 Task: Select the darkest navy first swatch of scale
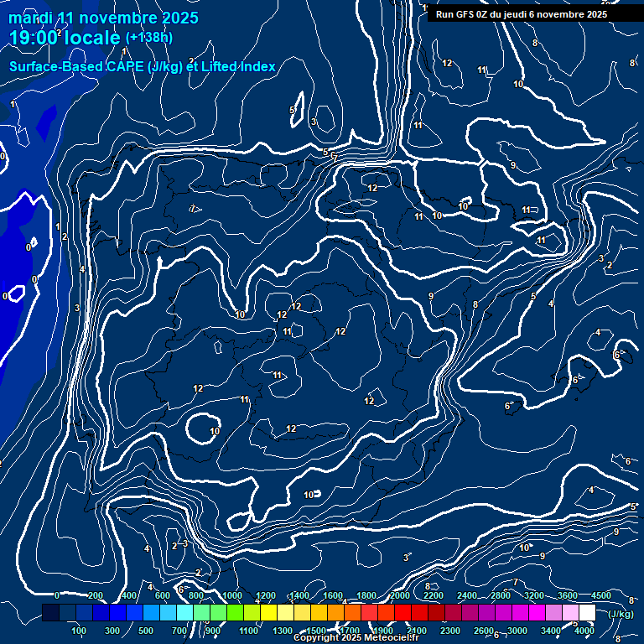coord(50,612)
